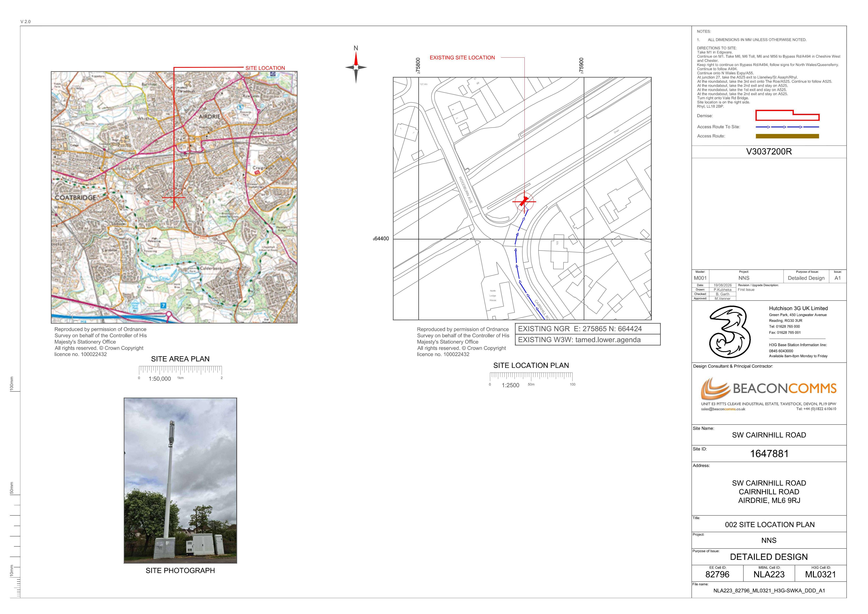
Task: Click the blue Access Route To Site legend line
Action: point(787,127)
